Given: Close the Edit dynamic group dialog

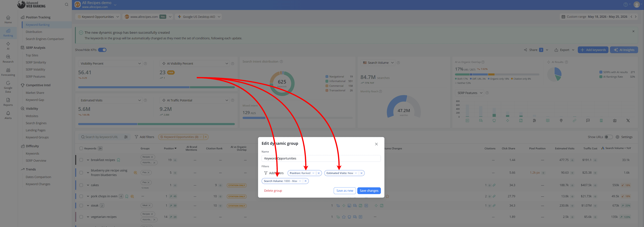Looking at the screenshot, I should click(376, 144).
